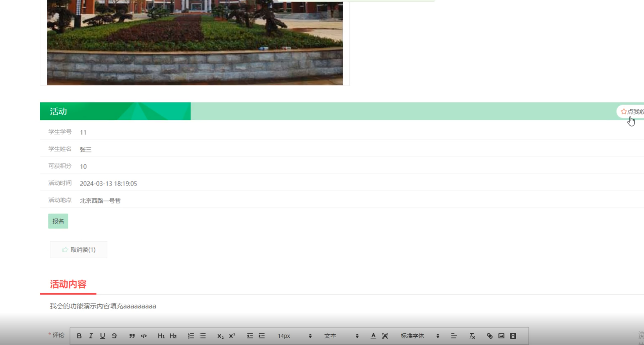Open the font color picker
Image resolution: width=644 pixels, height=345 pixels.
point(373,336)
